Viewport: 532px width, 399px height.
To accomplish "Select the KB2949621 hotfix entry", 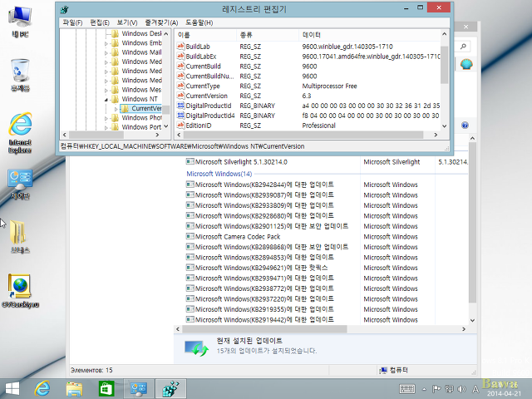I will (261, 268).
